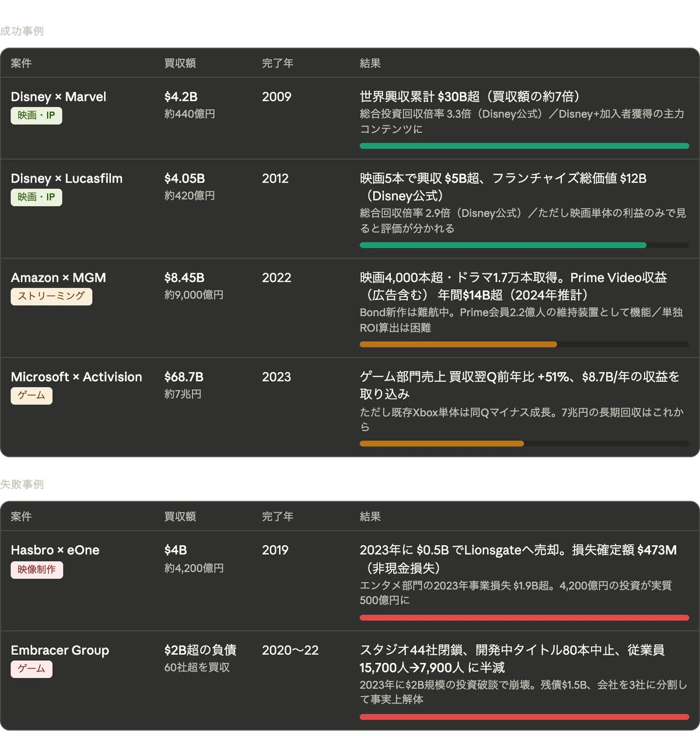This screenshot has height=750, width=700.
Task: Click the completion year 2023
Action: tap(276, 377)
